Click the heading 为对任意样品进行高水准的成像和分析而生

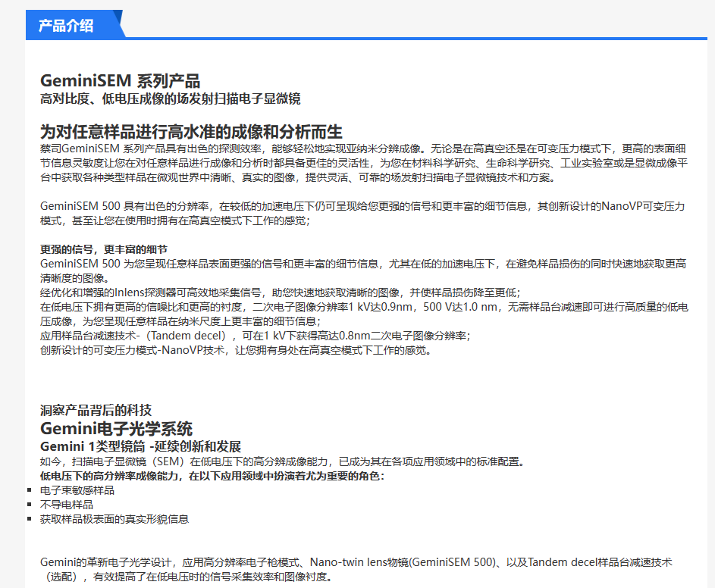click(x=191, y=132)
